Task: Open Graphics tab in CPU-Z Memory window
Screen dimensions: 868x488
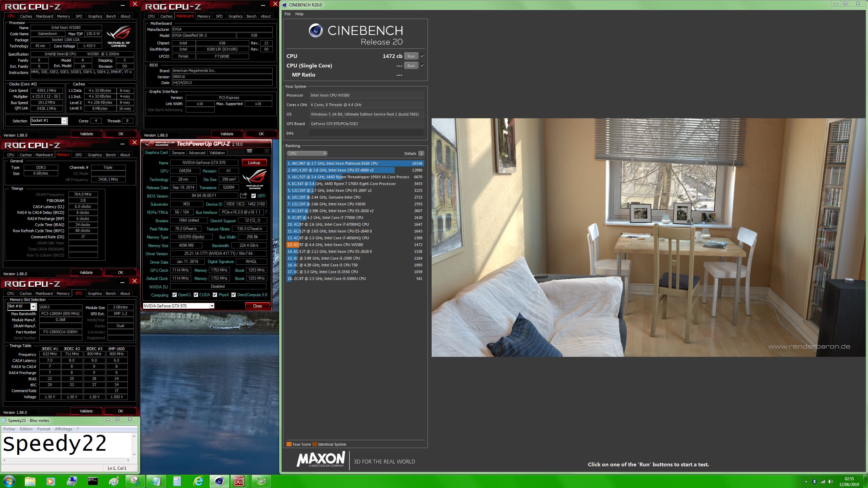Action: pos(95,155)
